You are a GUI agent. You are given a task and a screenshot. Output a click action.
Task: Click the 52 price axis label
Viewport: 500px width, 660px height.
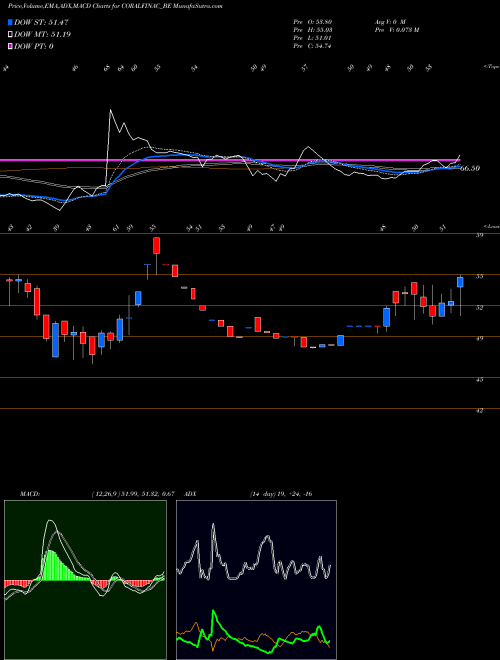click(479, 307)
